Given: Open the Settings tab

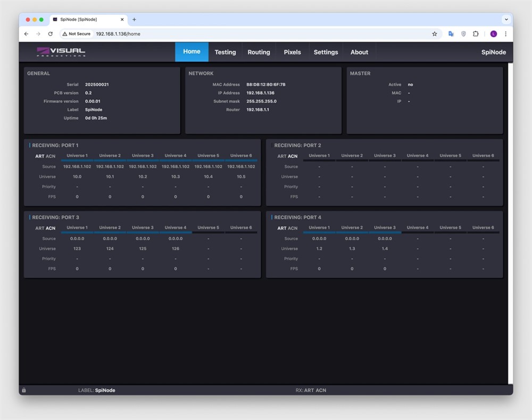Looking at the screenshot, I should click(x=326, y=52).
